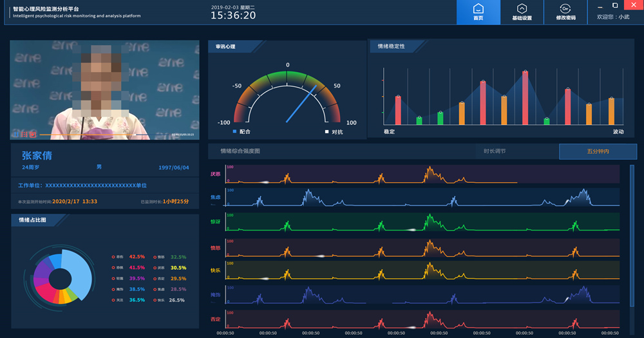Viewport: 644px width, 338px height.
Task: Click the 波动 axis label
Action: (618, 132)
